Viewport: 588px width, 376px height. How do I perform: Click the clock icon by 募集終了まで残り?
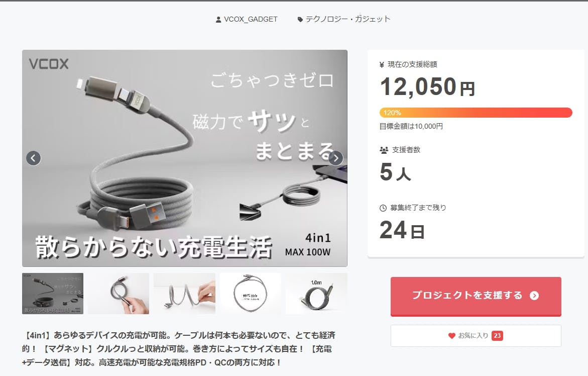coord(383,208)
